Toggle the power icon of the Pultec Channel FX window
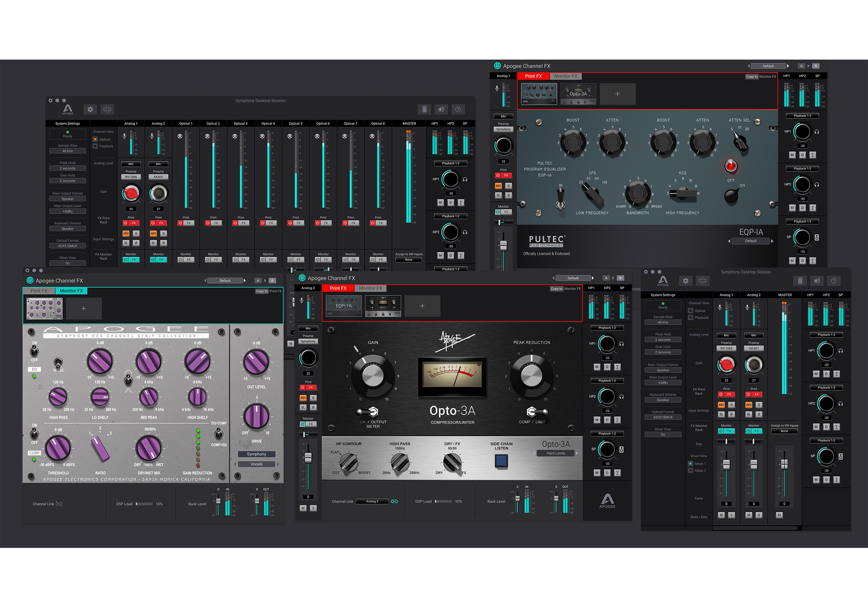The height and width of the screenshot is (608, 868). (x=497, y=66)
